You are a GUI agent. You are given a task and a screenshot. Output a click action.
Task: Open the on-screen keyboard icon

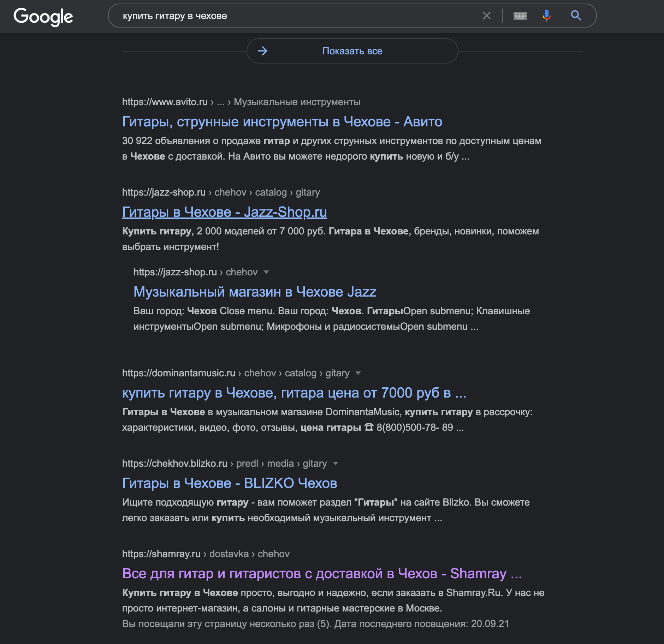[520, 16]
